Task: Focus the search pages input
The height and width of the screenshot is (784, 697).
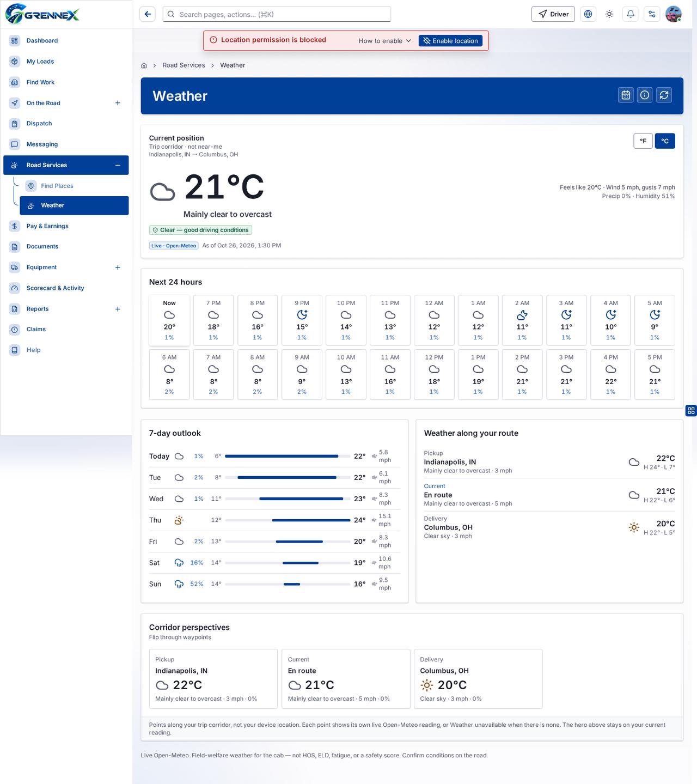Action: (x=277, y=14)
